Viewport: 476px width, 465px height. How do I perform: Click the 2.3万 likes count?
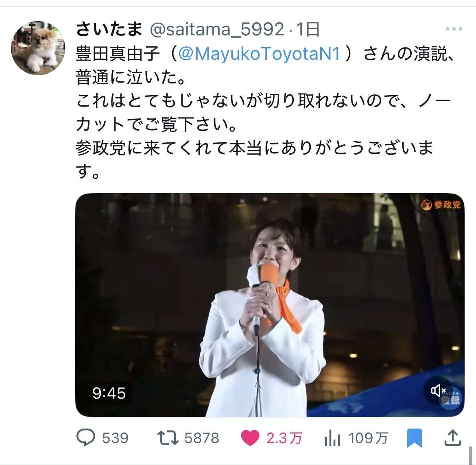pos(284,438)
